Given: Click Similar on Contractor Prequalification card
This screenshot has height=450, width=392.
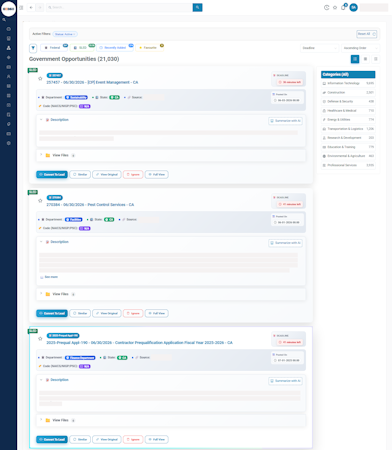Looking at the screenshot, I should 80,439.
